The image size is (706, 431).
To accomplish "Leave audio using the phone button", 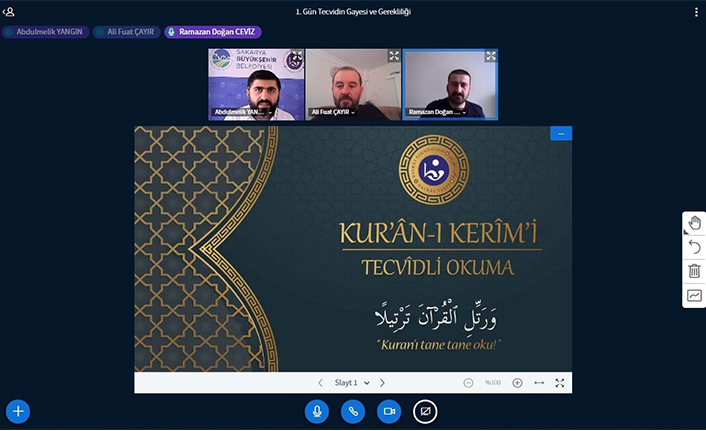I will click(353, 411).
